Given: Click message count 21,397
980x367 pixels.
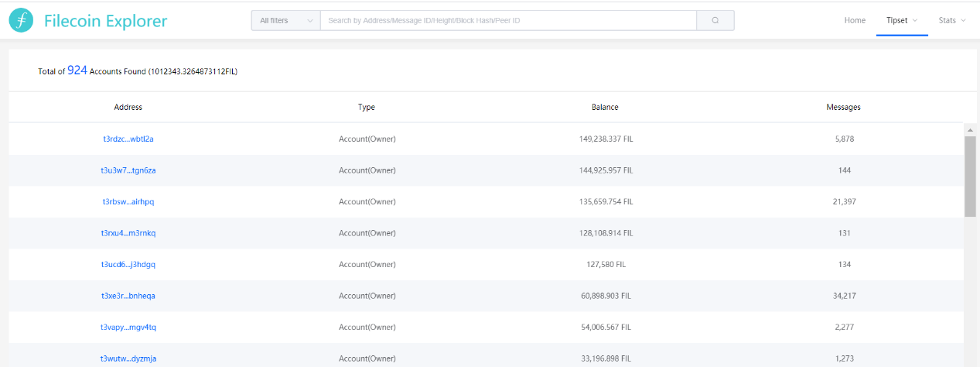Looking at the screenshot, I should (844, 201).
